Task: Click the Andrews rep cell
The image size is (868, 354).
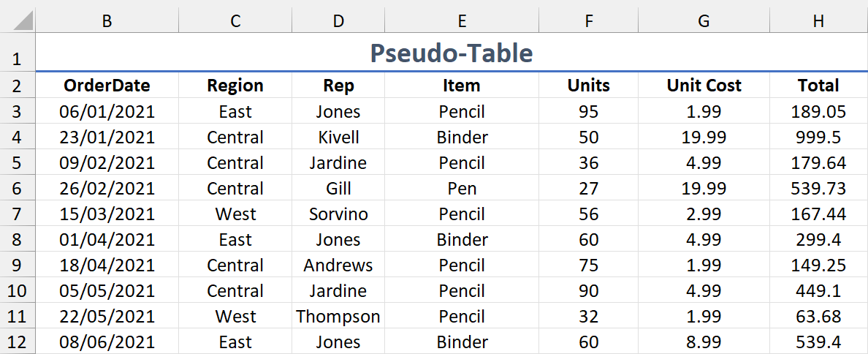Action: 338,265
